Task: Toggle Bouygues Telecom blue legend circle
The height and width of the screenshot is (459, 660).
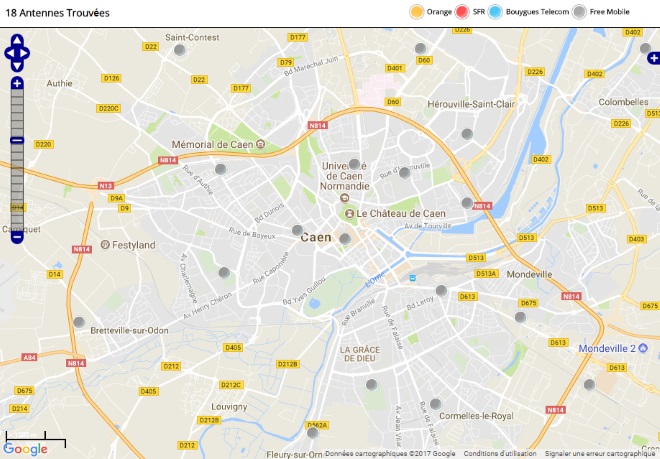Action: tap(495, 12)
